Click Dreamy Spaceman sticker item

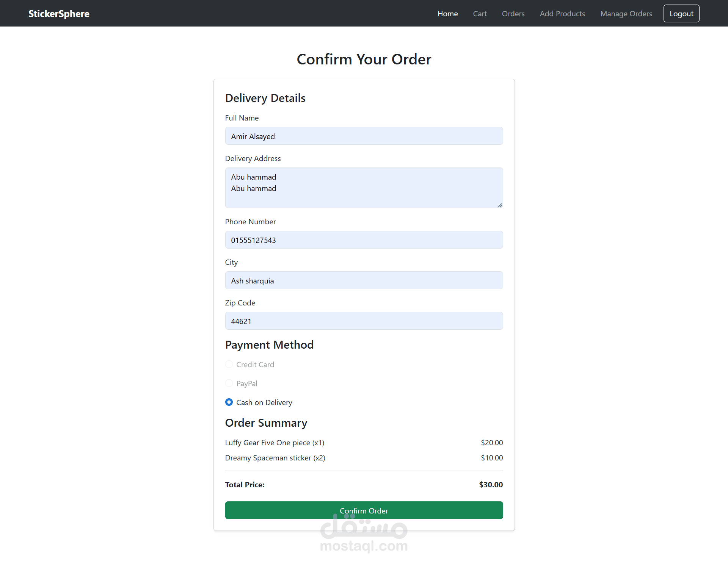(275, 458)
